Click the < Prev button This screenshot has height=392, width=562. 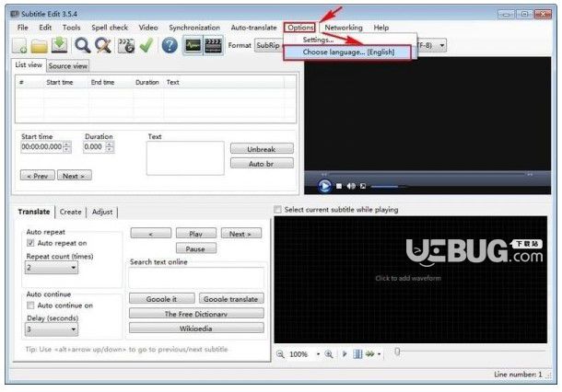point(38,176)
